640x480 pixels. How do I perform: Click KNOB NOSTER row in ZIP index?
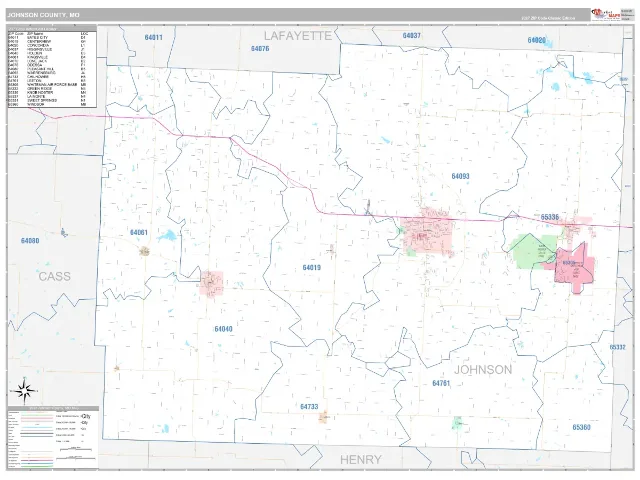(47, 92)
